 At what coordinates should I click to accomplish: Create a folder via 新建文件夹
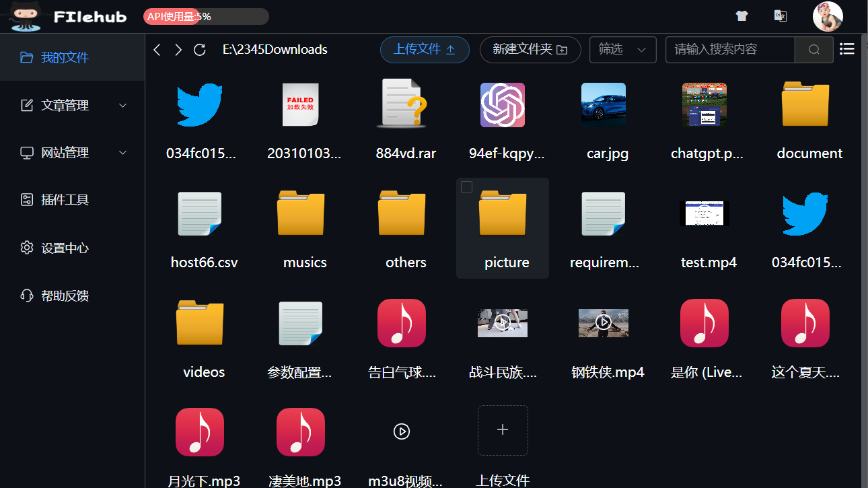(530, 49)
